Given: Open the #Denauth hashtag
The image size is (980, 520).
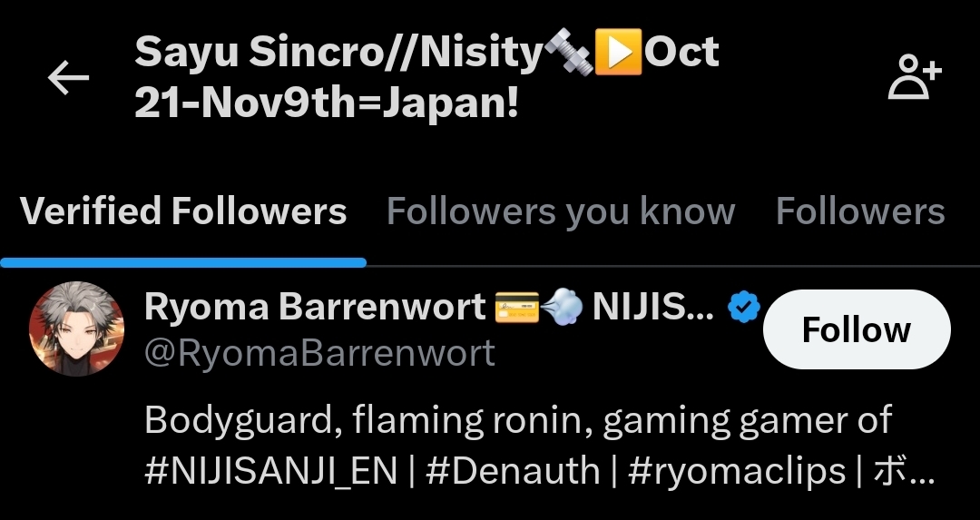Looking at the screenshot, I should (513, 471).
